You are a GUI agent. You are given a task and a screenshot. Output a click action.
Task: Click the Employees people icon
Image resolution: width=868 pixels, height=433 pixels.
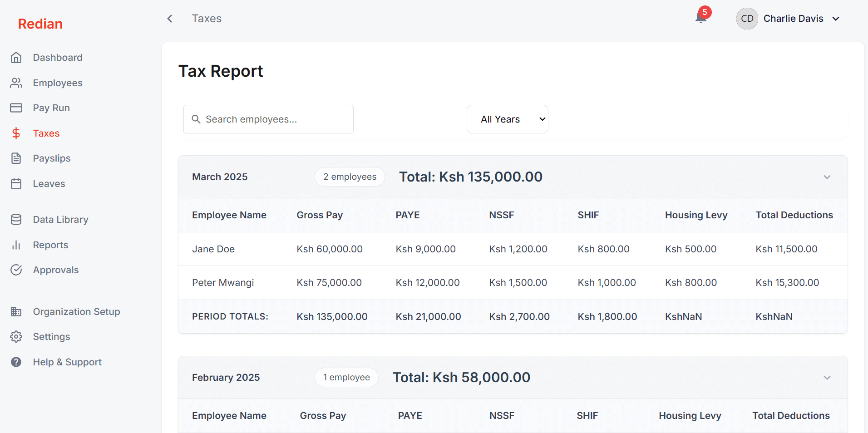(x=16, y=83)
